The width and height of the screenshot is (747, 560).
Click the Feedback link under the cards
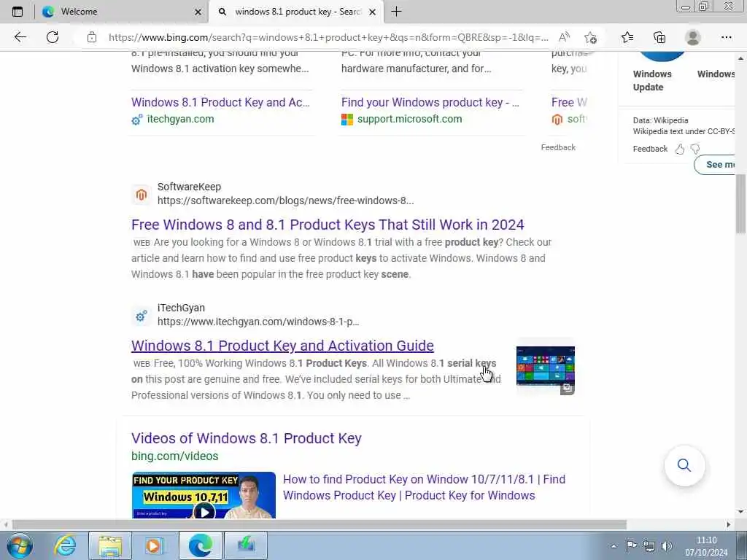click(558, 147)
